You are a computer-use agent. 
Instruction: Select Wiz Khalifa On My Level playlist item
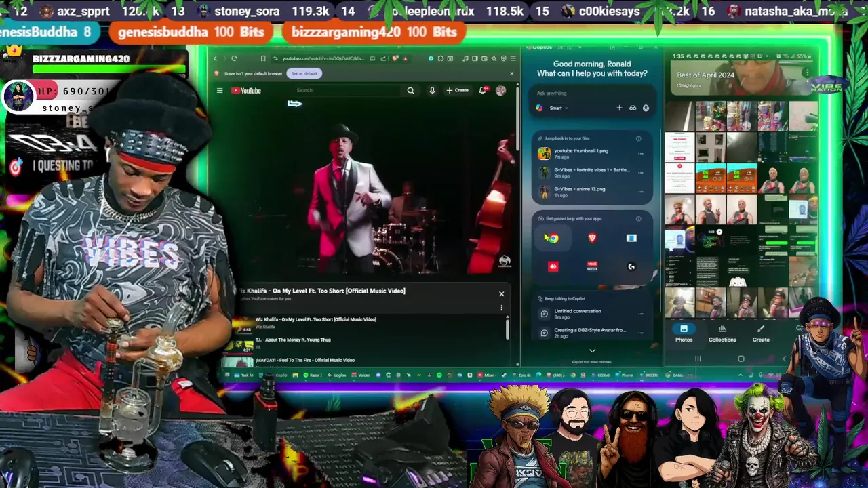pyautogui.click(x=366, y=322)
